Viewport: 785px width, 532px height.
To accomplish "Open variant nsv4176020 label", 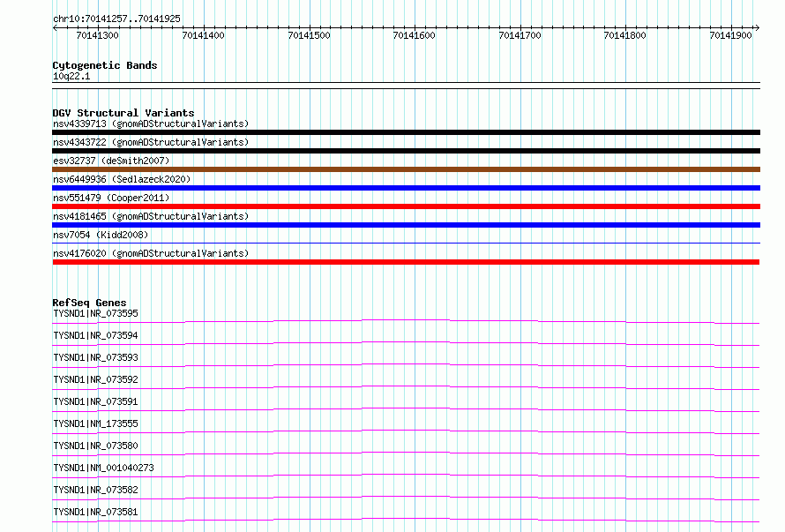I will click(151, 253).
